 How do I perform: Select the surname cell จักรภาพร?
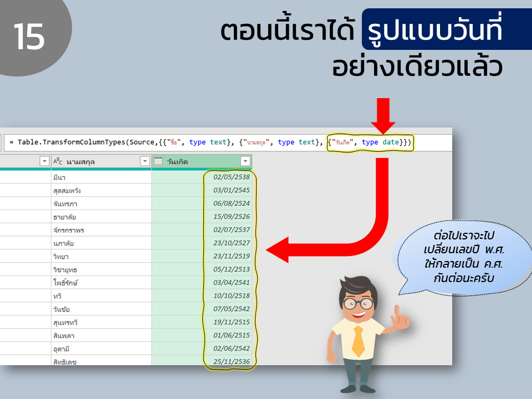coord(101,229)
